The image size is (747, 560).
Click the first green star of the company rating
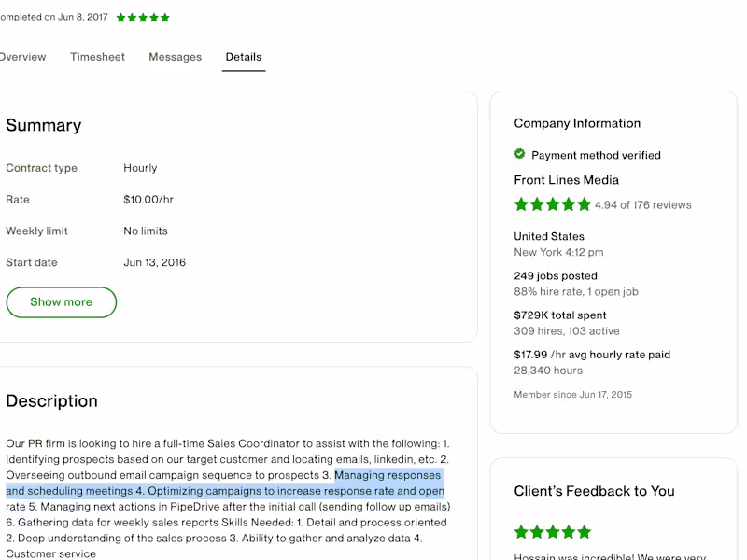(521, 204)
